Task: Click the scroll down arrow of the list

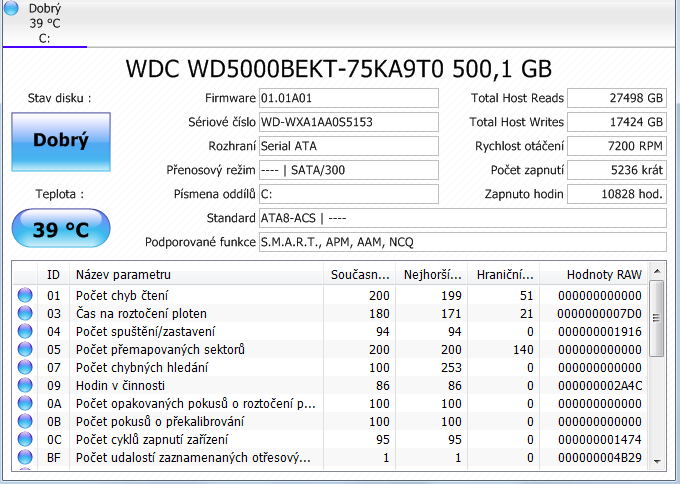Action: 656,461
